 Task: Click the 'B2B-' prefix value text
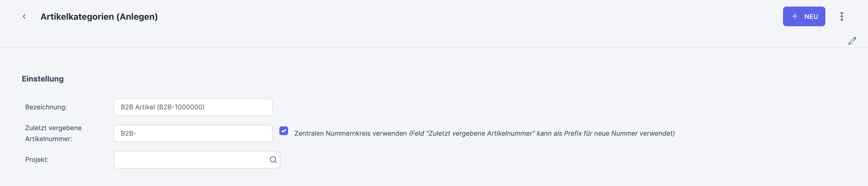(128, 133)
